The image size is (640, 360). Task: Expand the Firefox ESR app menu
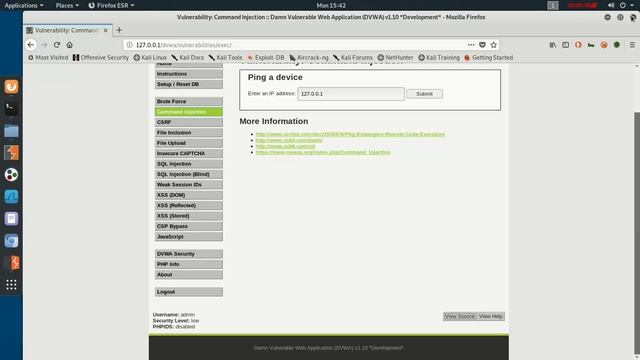point(111,5)
